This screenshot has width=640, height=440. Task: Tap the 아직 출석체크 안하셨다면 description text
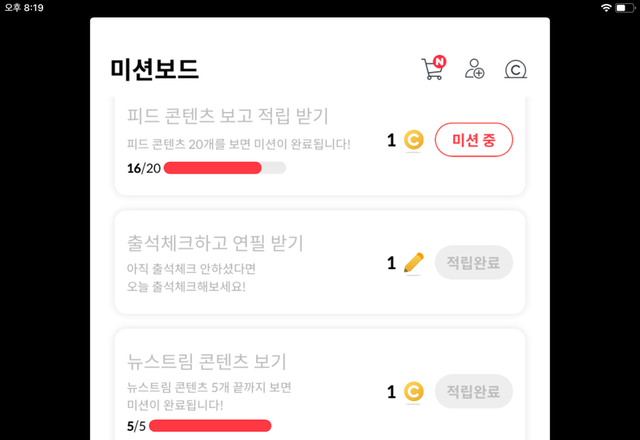[192, 269]
